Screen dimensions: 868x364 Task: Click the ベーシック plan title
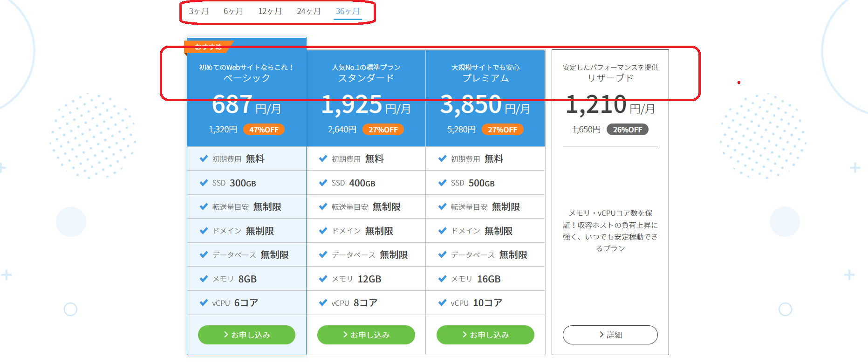tap(246, 78)
